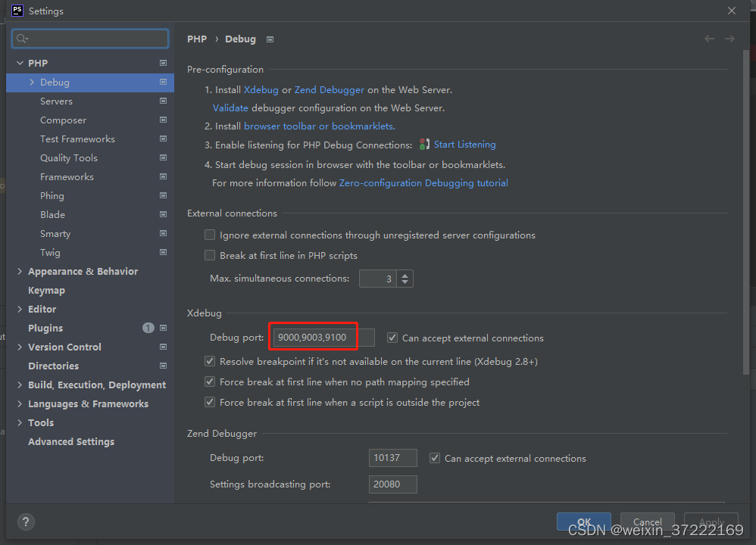
Task: Click the Xdebug Debug port field
Action: coord(323,338)
